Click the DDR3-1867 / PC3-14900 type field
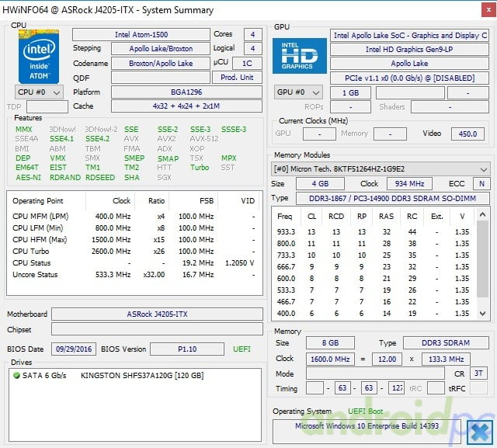This screenshot has width=497, height=448. click(392, 199)
